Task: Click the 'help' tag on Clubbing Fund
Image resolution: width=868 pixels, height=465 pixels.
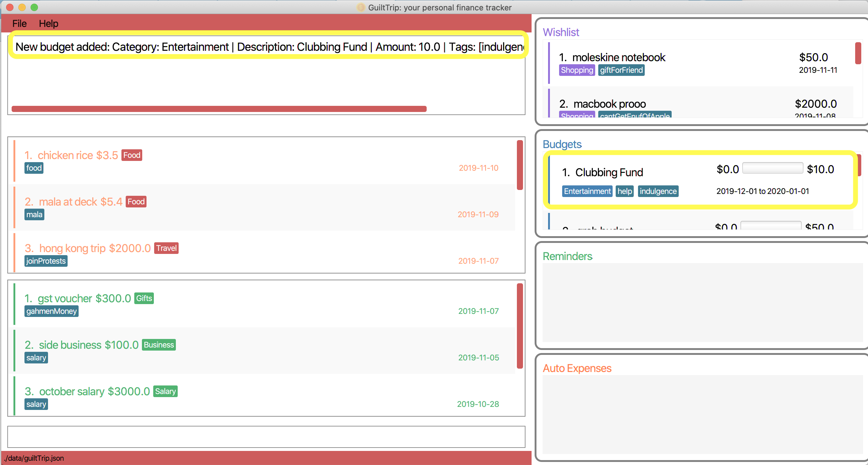Action: 625,191
